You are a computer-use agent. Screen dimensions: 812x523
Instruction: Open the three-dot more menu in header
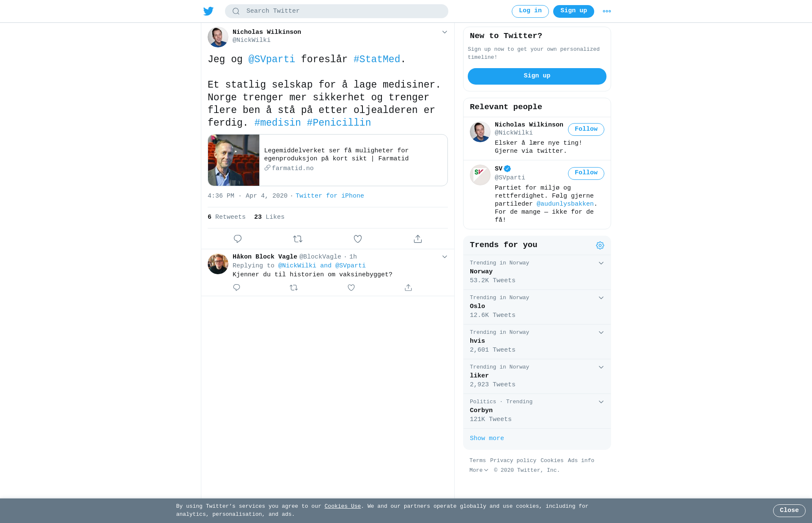click(607, 11)
